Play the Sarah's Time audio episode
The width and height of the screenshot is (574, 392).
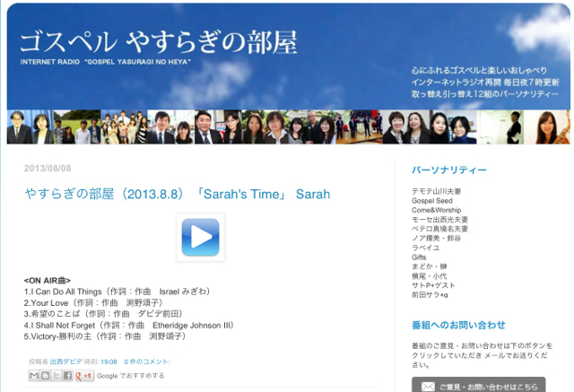click(200, 238)
